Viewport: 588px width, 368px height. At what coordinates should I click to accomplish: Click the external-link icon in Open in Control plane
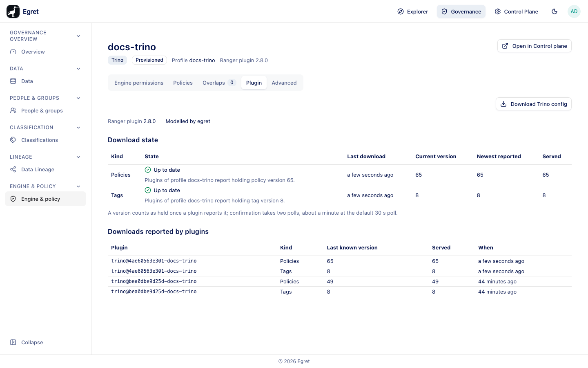505,46
